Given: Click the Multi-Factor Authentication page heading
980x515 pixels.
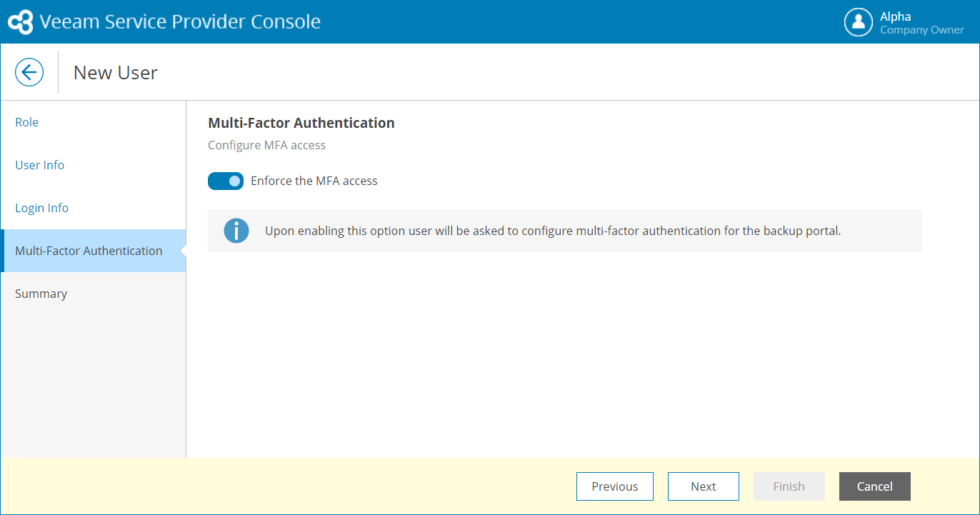Looking at the screenshot, I should [301, 123].
